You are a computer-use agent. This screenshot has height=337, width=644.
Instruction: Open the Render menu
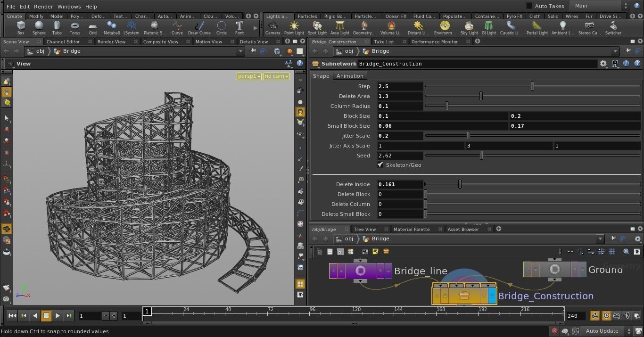click(43, 7)
